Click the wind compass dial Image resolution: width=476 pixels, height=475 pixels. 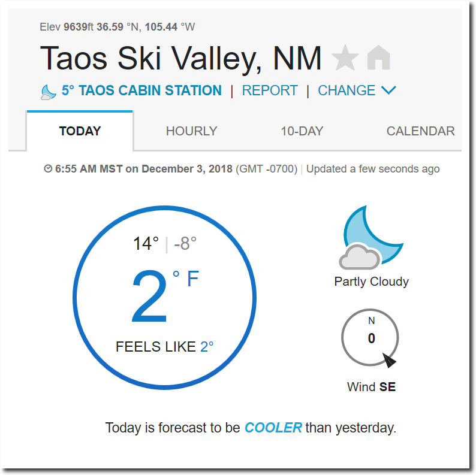tap(370, 337)
